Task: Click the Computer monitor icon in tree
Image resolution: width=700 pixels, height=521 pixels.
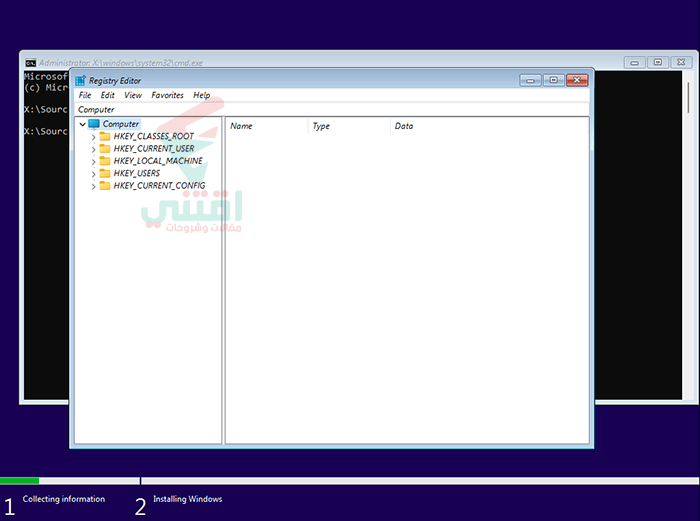Action: point(94,124)
